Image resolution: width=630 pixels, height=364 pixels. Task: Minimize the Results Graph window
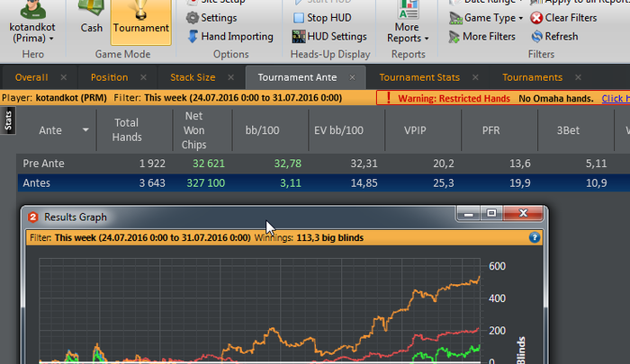[469, 214]
